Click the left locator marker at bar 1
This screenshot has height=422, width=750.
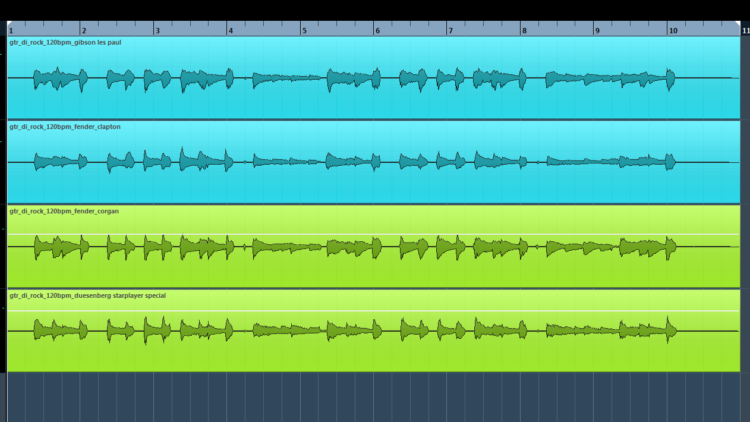[x=10, y=23]
